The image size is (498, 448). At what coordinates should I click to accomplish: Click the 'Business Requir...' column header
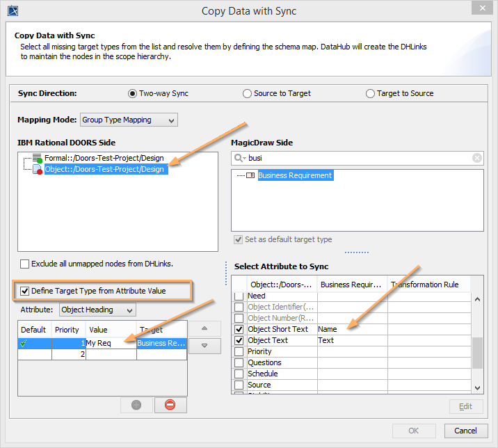click(352, 285)
